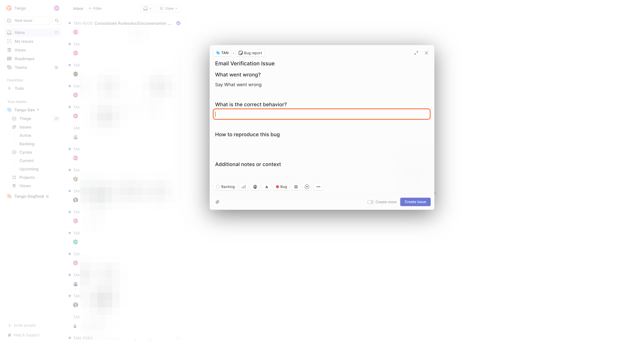644x345 pixels.
Task: Close the new issue dialog
Action: 426,53
